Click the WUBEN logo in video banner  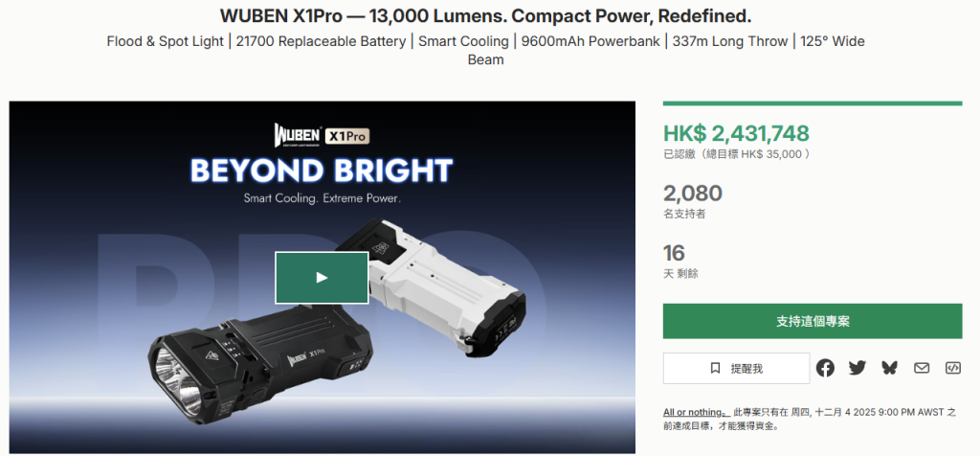(x=299, y=135)
